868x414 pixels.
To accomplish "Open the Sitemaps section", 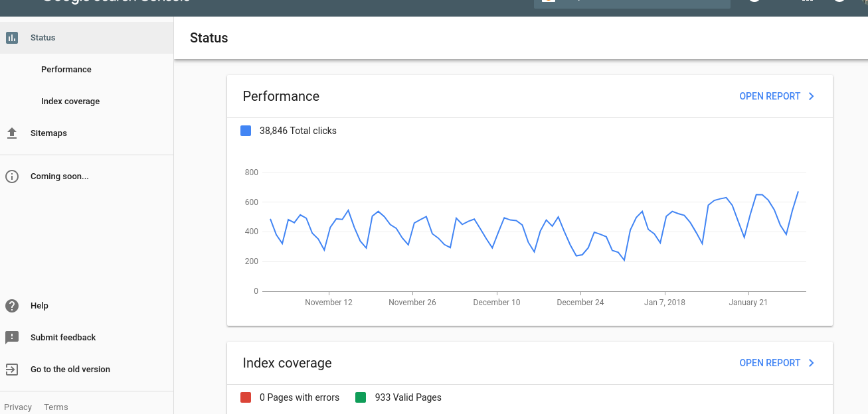I will 48,133.
